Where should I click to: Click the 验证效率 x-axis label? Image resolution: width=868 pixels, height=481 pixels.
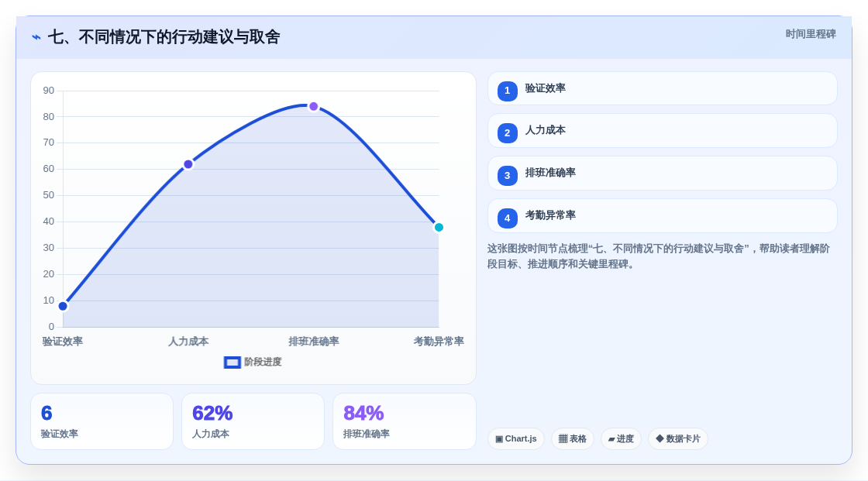click(x=63, y=342)
